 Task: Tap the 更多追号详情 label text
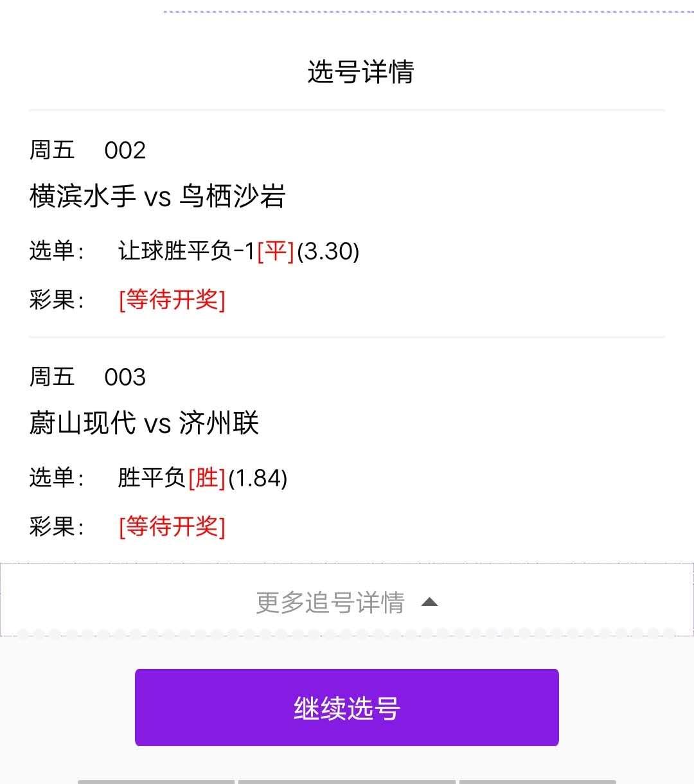tap(330, 603)
